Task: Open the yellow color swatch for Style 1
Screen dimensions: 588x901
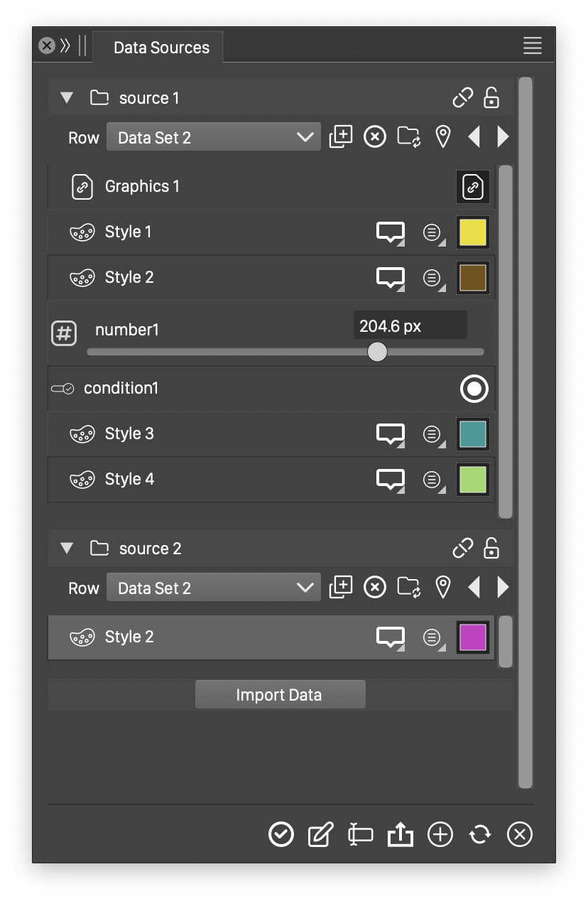Action: (x=473, y=232)
